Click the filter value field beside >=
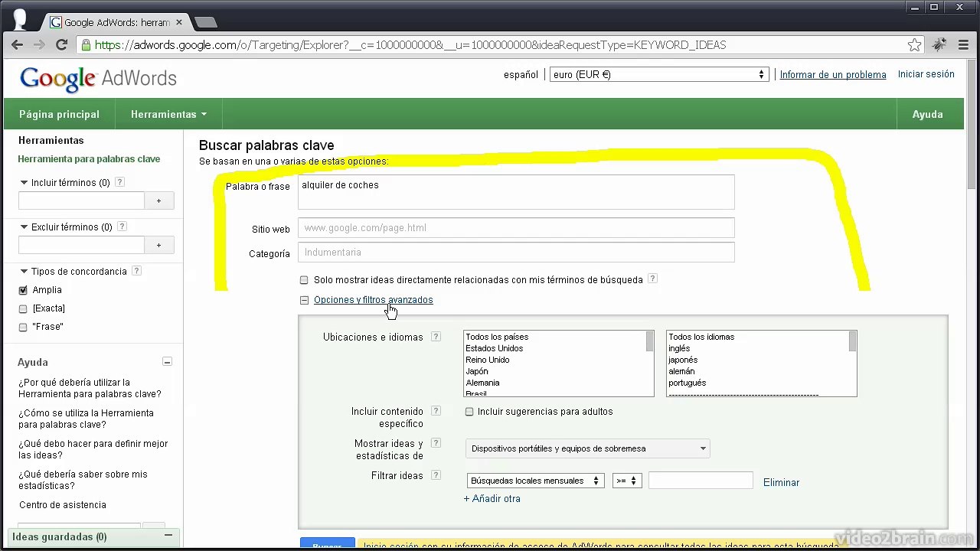This screenshot has width=980, height=551. [x=701, y=481]
